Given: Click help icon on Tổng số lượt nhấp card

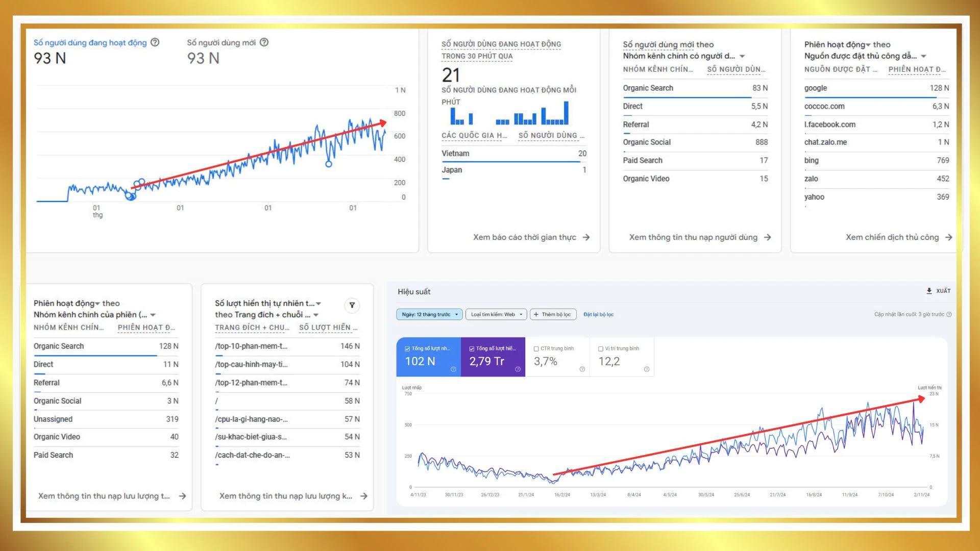Looking at the screenshot, I should [453, 369].
